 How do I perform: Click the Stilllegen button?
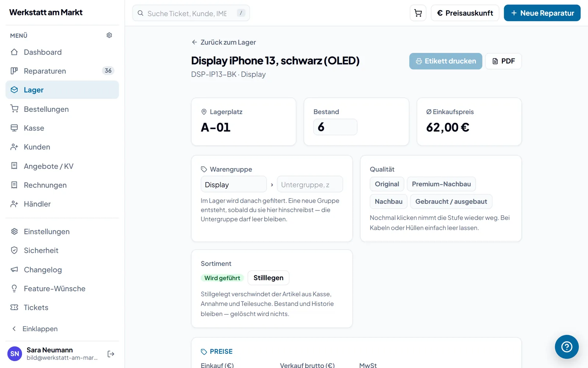[x=268, y=278]
